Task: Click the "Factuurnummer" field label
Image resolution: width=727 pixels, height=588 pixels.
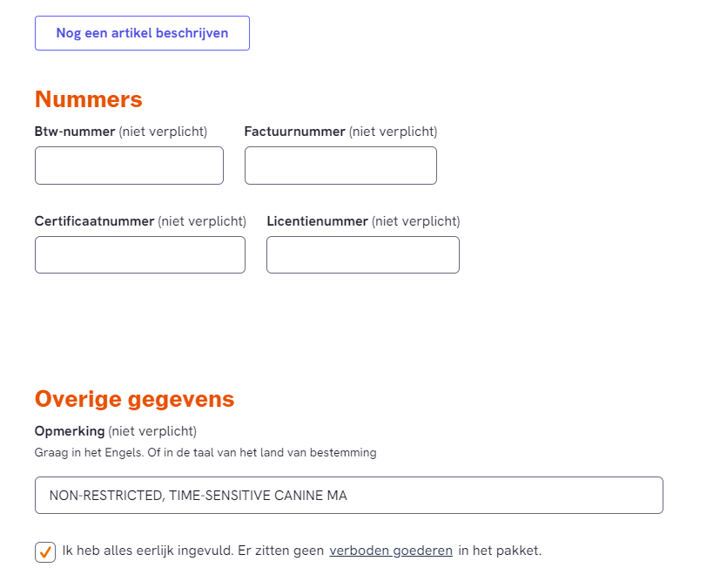Action: click(294, 132)
